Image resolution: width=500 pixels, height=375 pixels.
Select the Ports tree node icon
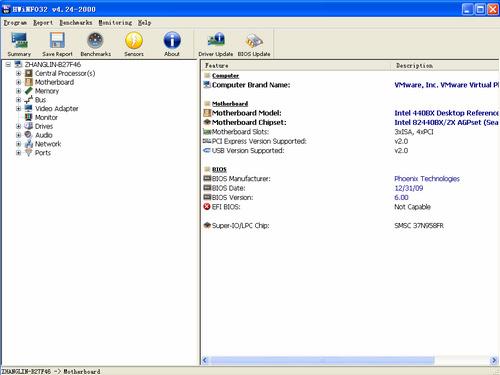click(29, 153)
